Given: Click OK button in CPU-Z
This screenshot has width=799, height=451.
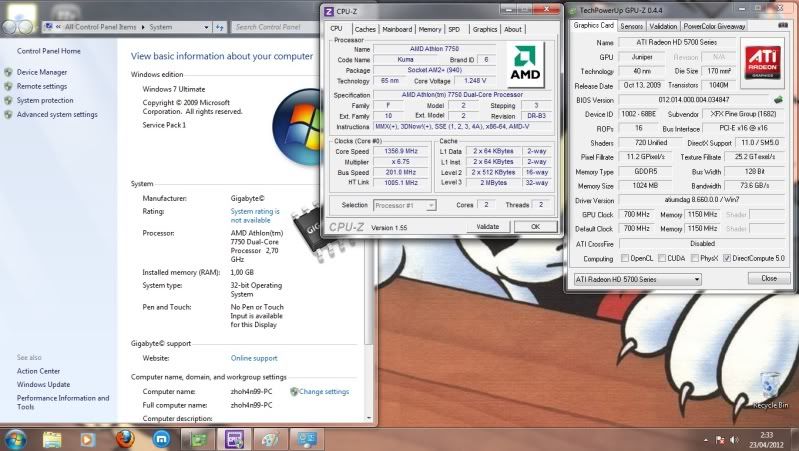Looking at the screenshot, I should 535,227.
